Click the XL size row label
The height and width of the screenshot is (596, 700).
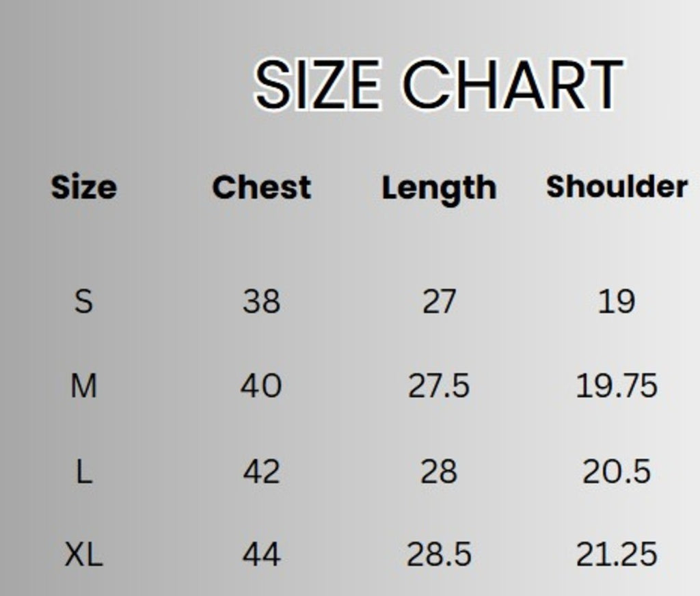click(x=83, y=554)
